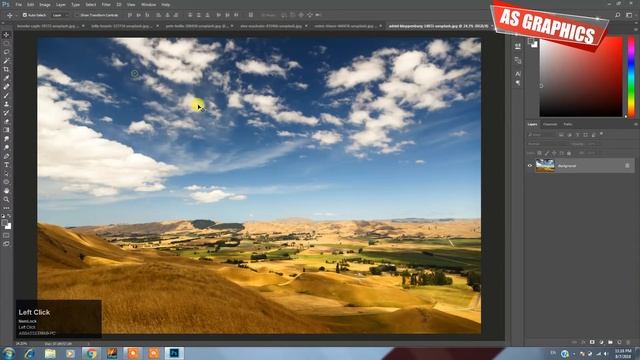Switch to the Channels tab

[x=550, y=124]
